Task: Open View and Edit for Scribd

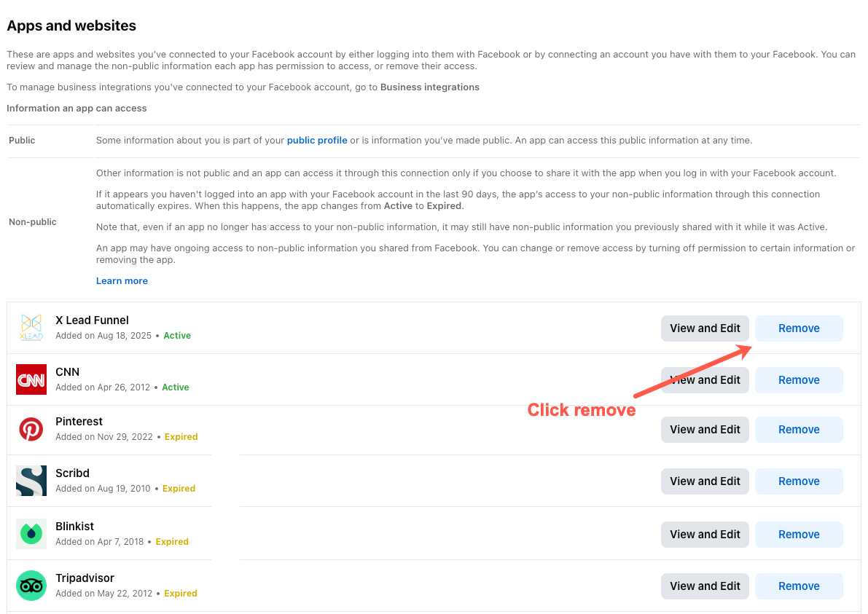Action: 705,481
